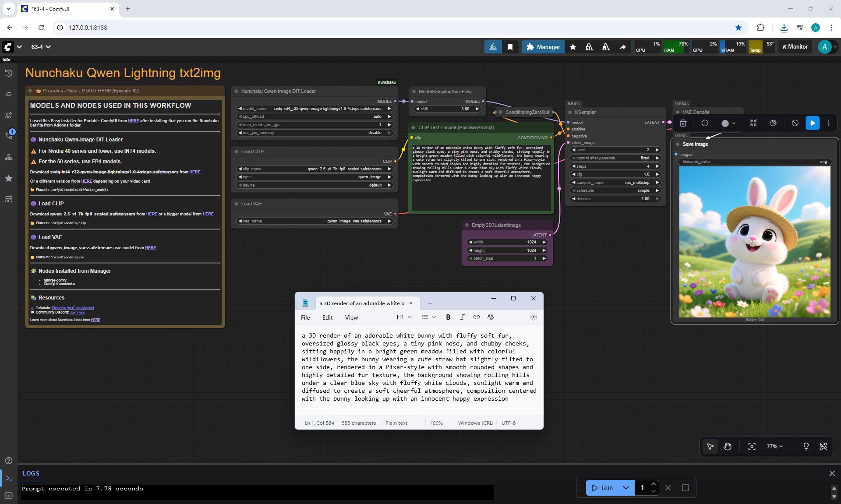Toggle the lightbulb canvas option
This screenshot has height=504, width=841.
[806, 446]
